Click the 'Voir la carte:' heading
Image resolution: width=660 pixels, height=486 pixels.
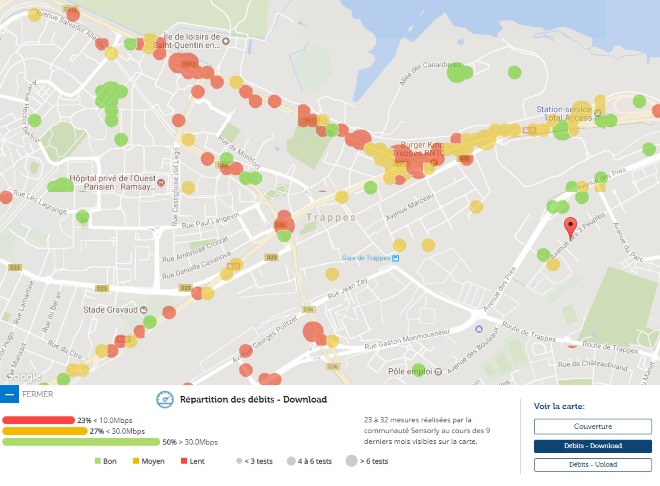[559, 406]
